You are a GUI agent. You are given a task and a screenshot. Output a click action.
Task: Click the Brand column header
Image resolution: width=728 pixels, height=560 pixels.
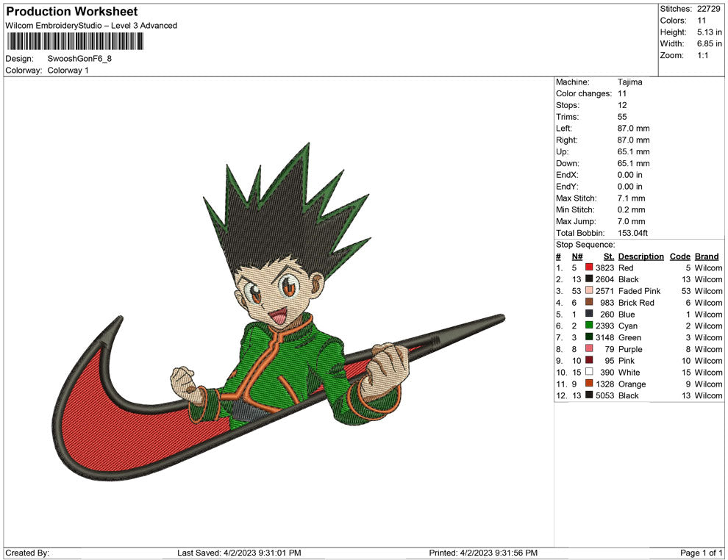(707, 256)
